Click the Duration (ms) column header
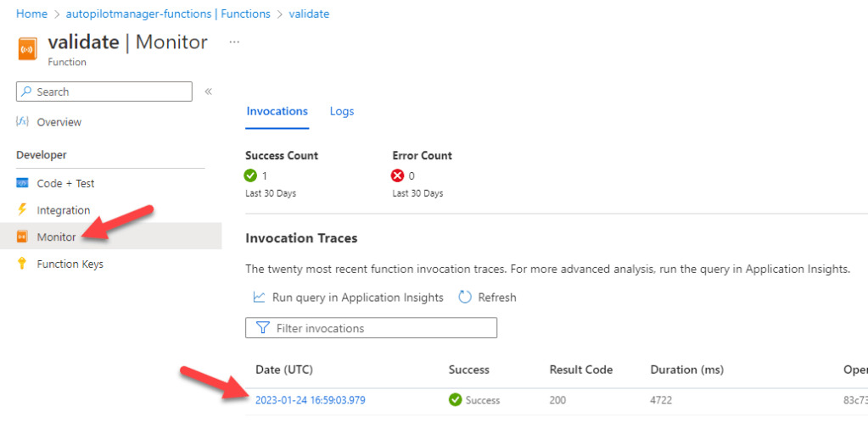The width and height of the screenshot is (868, 434). [687, 370]
